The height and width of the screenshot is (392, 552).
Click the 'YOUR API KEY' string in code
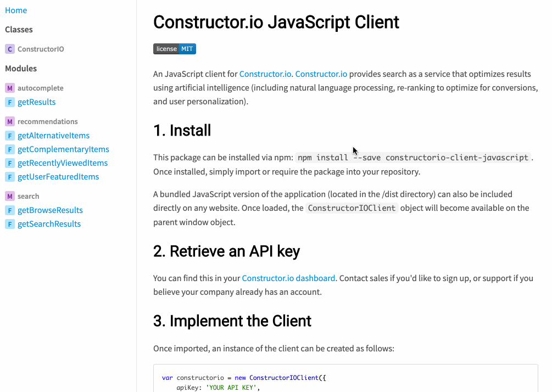coord(231,388)
